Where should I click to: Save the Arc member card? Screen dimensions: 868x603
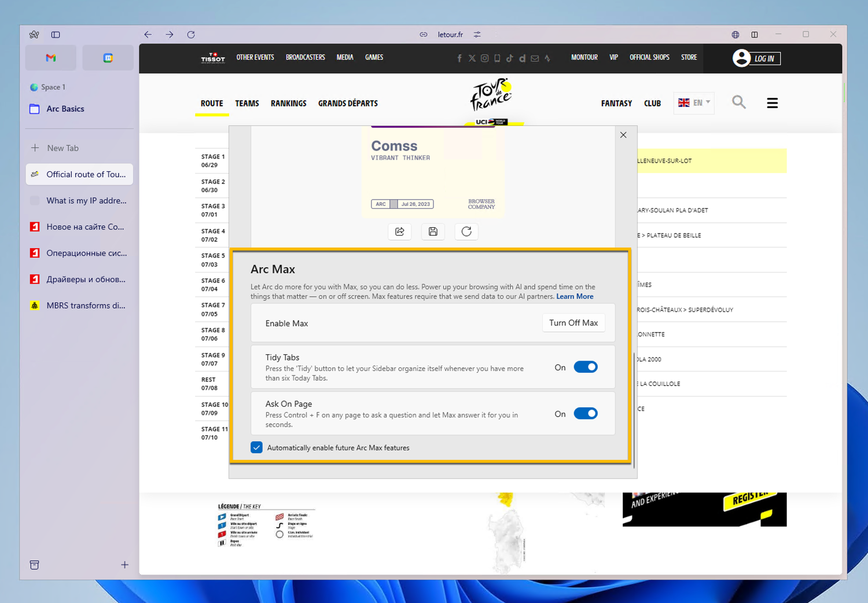point(433,231)
